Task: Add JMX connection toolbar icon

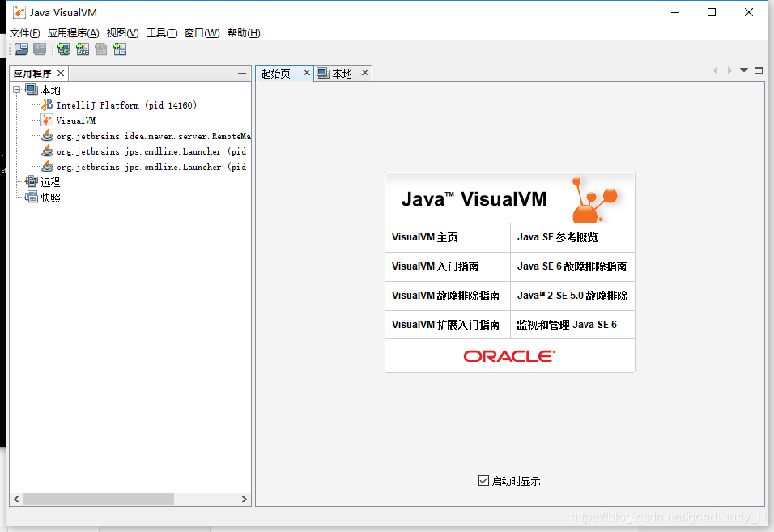Action: [83, 49]
